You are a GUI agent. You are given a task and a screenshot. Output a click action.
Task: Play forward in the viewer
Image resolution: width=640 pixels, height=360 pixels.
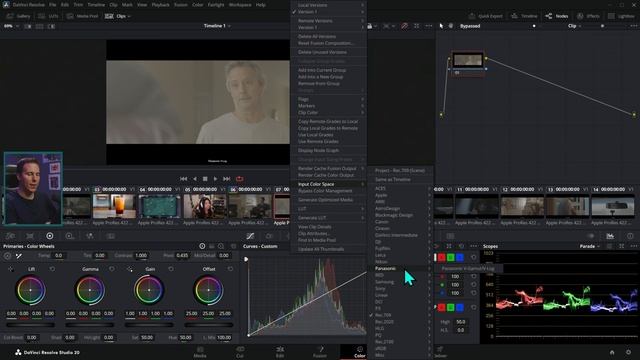pos(216,179)
